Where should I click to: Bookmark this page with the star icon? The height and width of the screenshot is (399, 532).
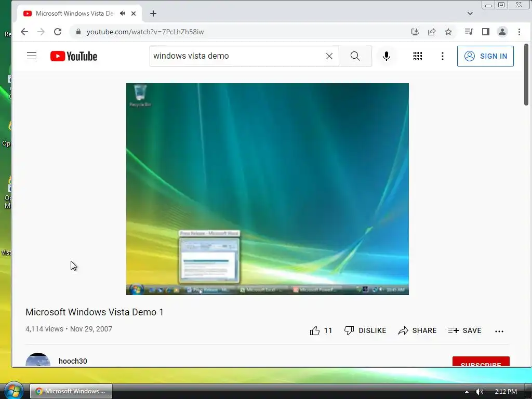pos(448,32)
